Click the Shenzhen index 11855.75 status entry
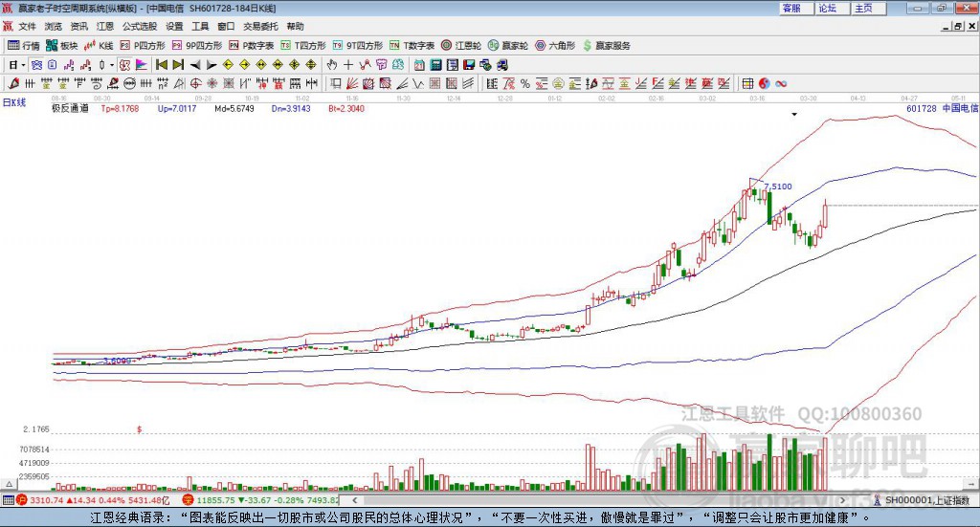The height and width of the screenshot is (527, 980). pyautogui.click(x=260, y=500)
